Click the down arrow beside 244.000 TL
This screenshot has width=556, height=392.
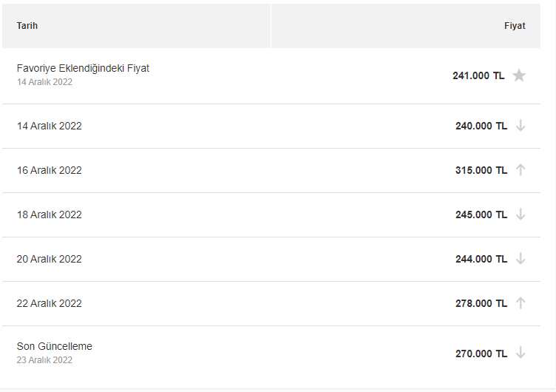tap(521, 259)
